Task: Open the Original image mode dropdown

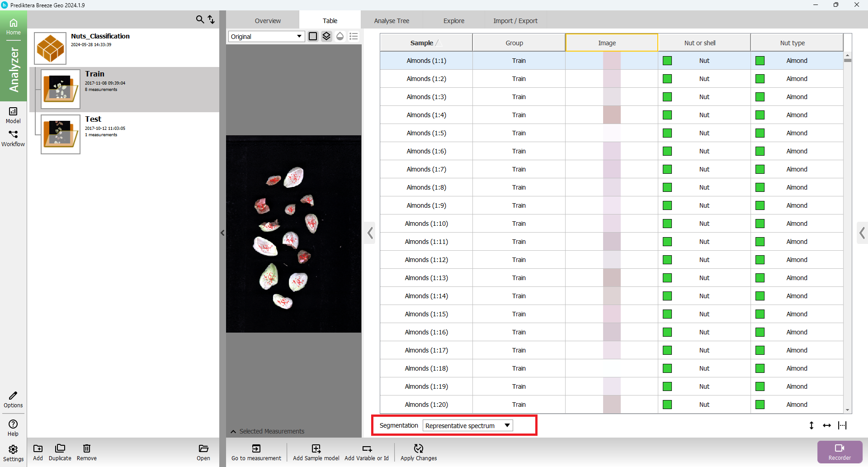Action: click(266, 37)
